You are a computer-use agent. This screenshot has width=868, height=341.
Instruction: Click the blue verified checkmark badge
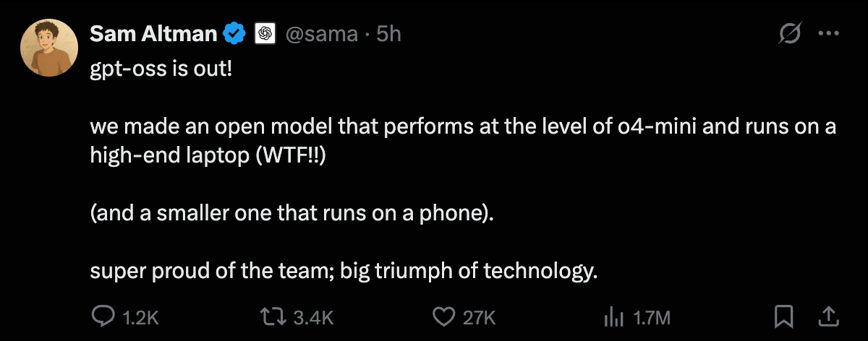tap(236, 33)
